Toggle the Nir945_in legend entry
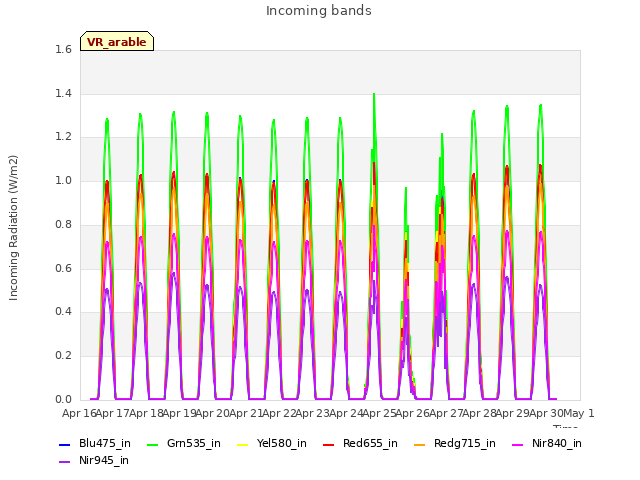 tap(94, 460)
